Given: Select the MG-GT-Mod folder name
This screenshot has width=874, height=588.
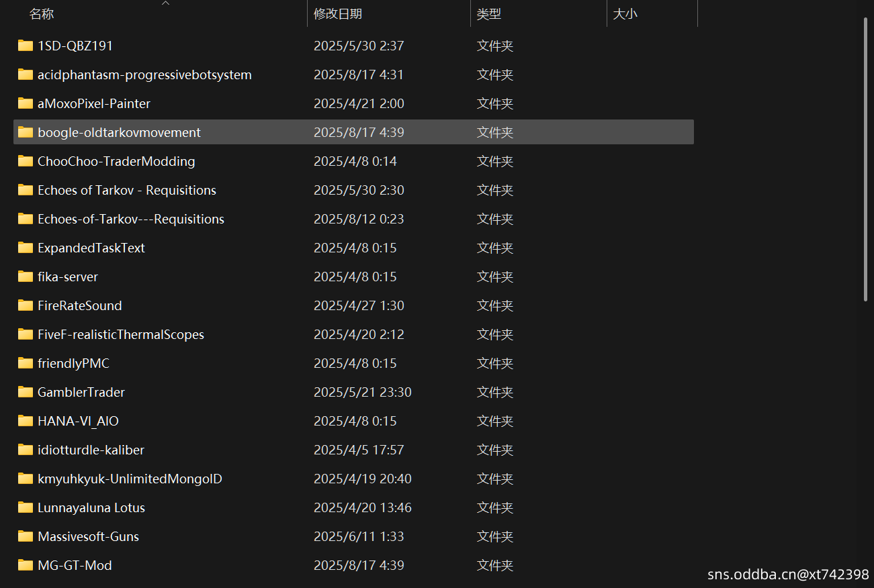Looking at the screenshot, I should coord(75,565).
